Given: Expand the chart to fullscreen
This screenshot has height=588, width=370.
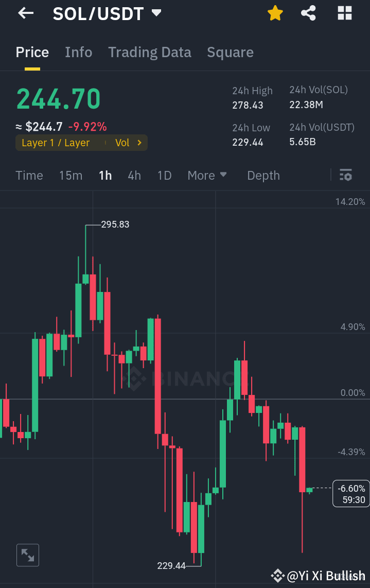Looking at the screenshot, I should click(27, 555).
